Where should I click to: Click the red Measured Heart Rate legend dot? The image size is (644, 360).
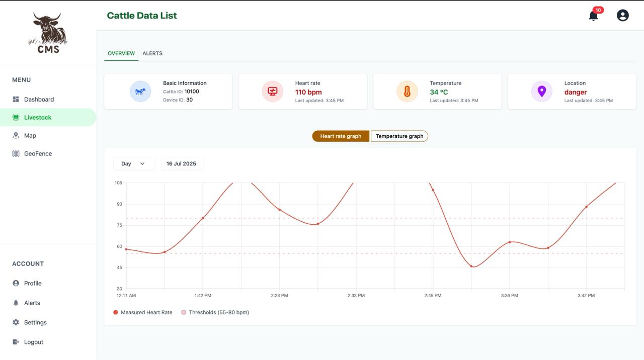(x=116, y=313)
